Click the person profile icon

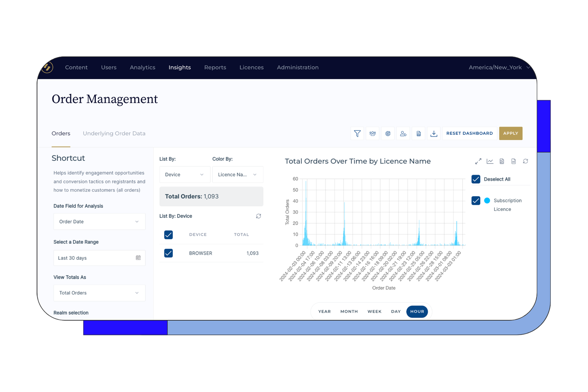[403, 134]
